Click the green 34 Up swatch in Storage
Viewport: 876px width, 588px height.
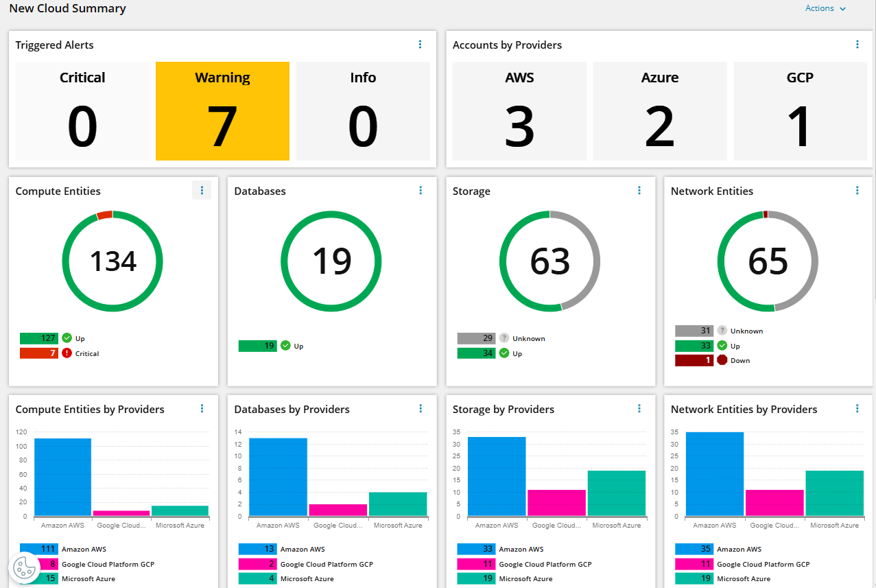(477, 353)
